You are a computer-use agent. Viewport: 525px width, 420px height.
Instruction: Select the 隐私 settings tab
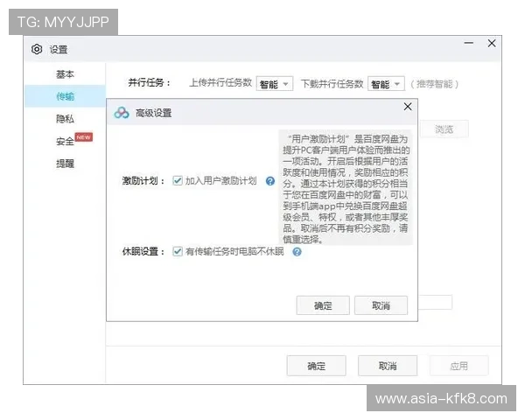pyautogui.click(x=65, y=119)
